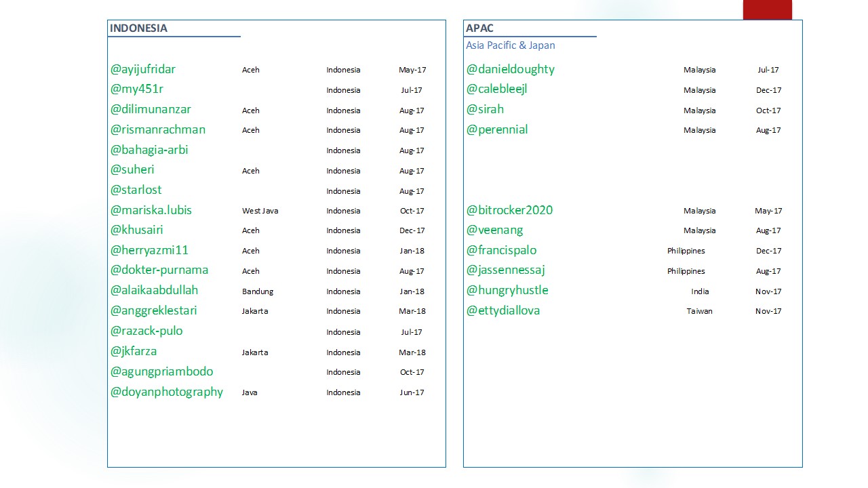Click 'West Java' in the @mariska.lubis row

(x=260, y=211)
